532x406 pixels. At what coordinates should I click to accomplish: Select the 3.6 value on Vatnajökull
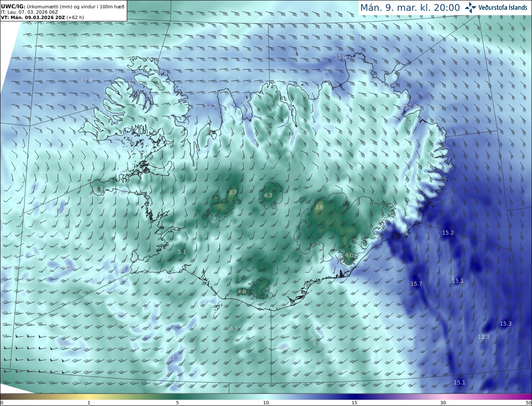tap(319, 207)
